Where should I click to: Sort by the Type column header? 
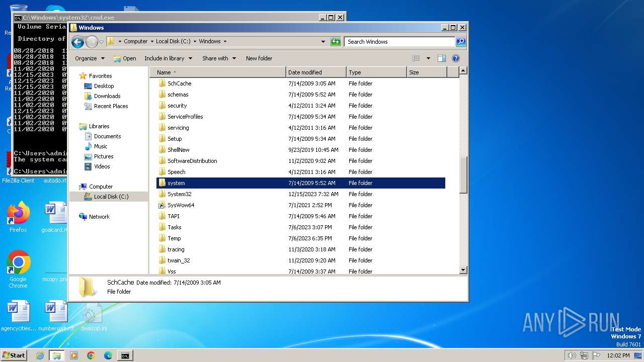click(376, 72)
